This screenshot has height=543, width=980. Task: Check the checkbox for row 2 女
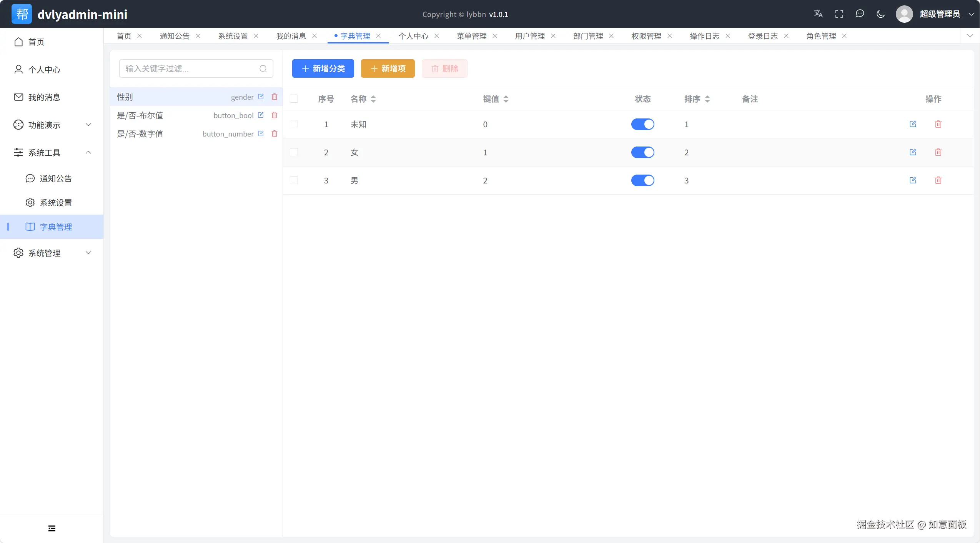294,152
